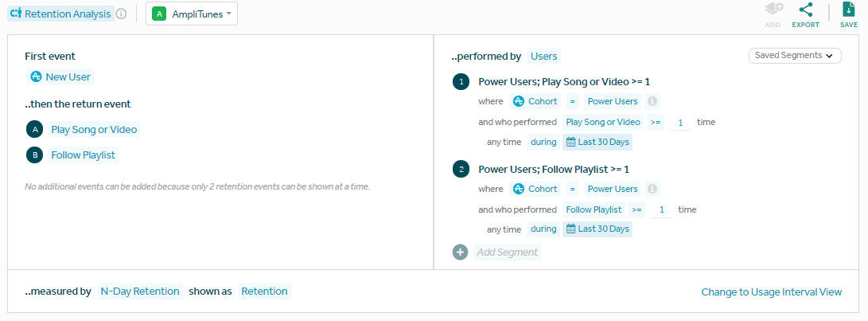
Task: Click the info icon beside Retention Analysis
Action: pos(121,14)
